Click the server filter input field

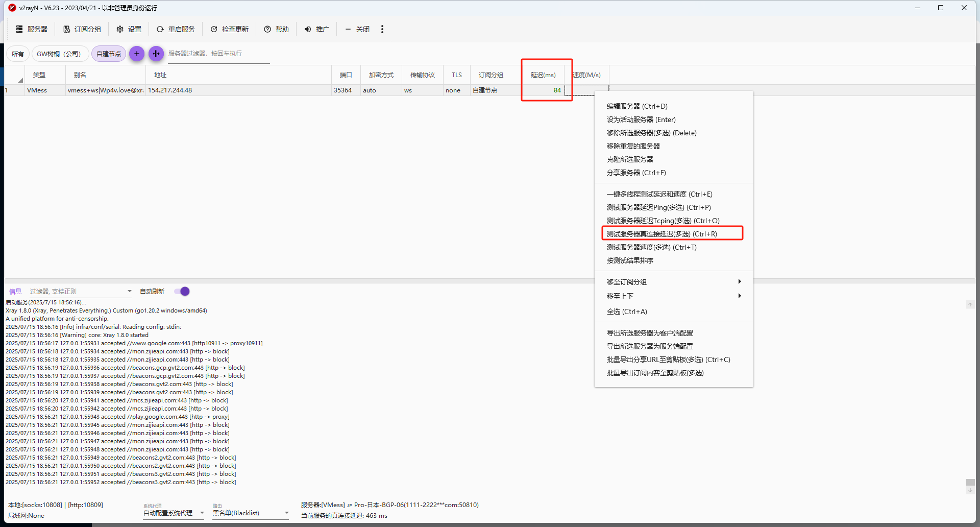coord(218,54)
